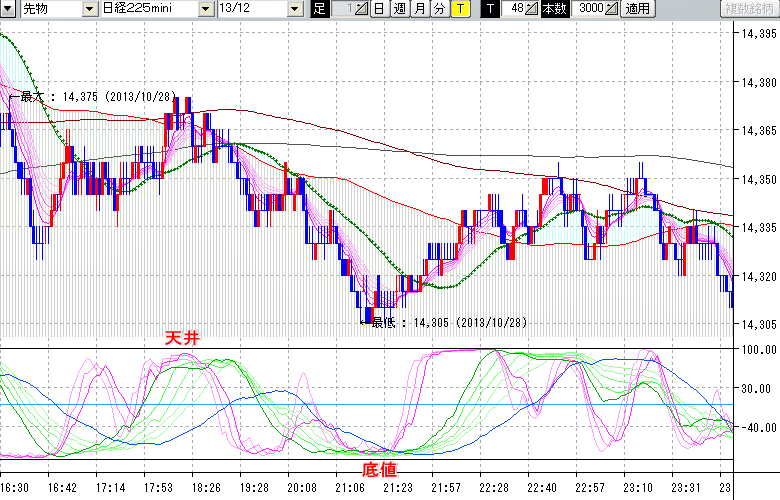Toggle the yellow T tick chart button
Image resolution: width=780 pixels, height=500 pixels.
(x=459, y=9)
